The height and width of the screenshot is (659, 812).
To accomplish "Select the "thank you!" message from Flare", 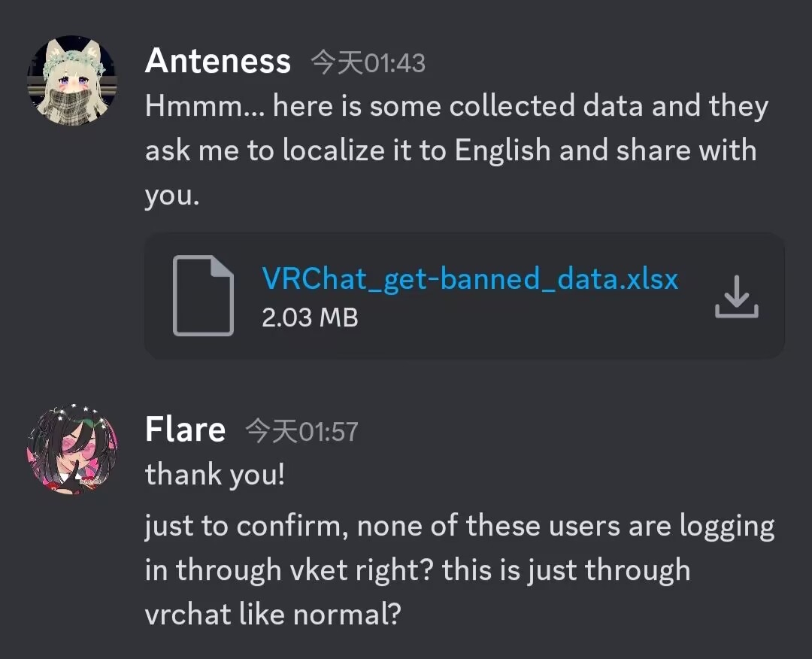I will click(215, 475).
